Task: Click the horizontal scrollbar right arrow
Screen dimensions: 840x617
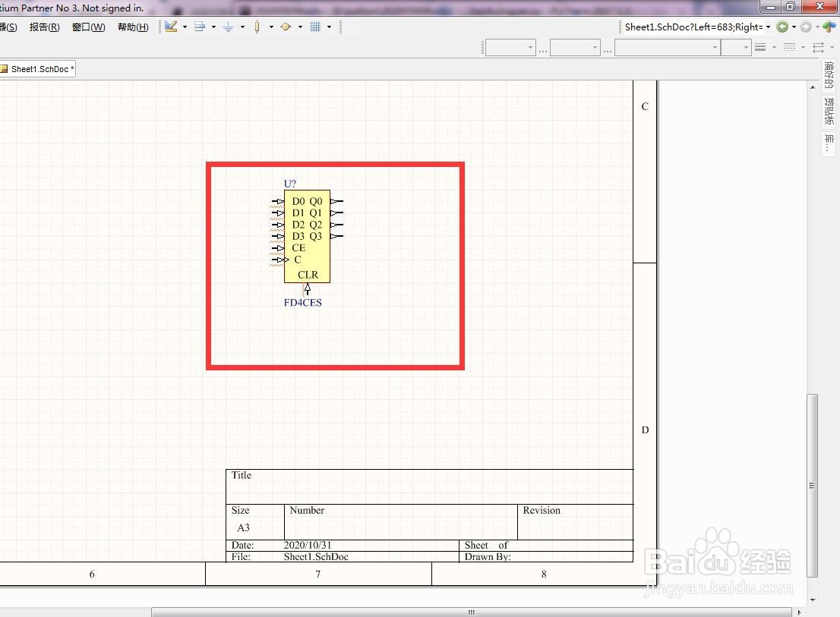Action: (x=799, y=612)
